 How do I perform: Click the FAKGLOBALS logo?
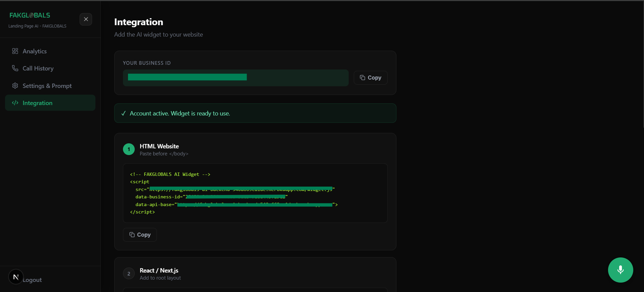coord(30,15)
